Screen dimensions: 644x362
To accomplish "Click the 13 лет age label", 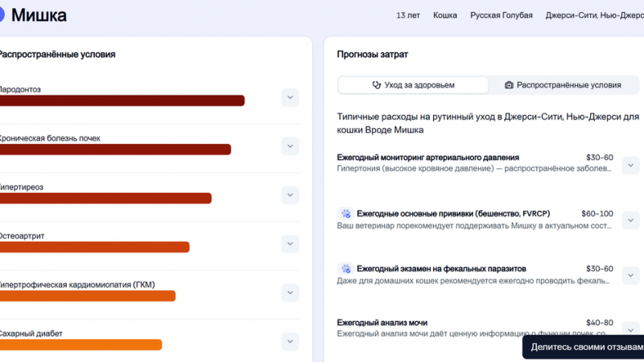I will coord(408,15).
